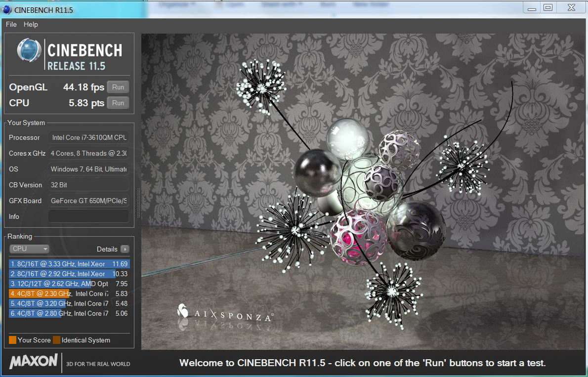This screenshot has height=377, width=588.
Task: Maximize the Cinebench window
Action: [x=548, y=7]
